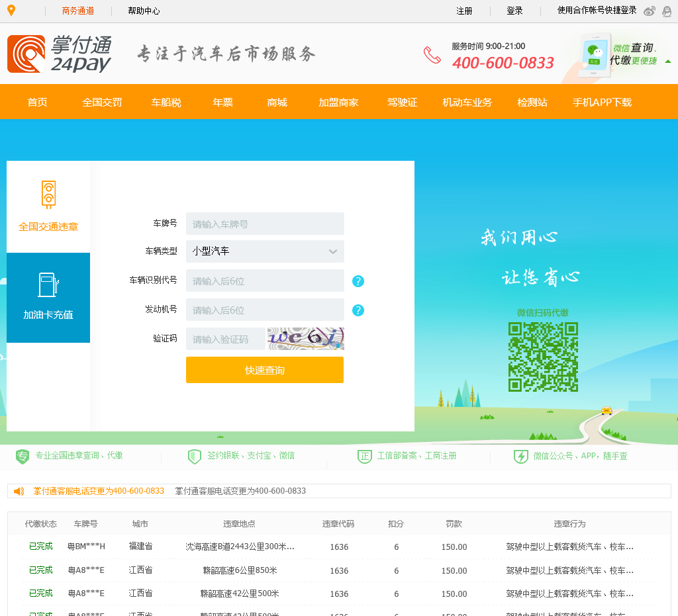The width and height of the screenshot is (678, 616).
Task: Show help for 车辆识别代号 field
Action: pyautogui.click(x=358, y=281)
